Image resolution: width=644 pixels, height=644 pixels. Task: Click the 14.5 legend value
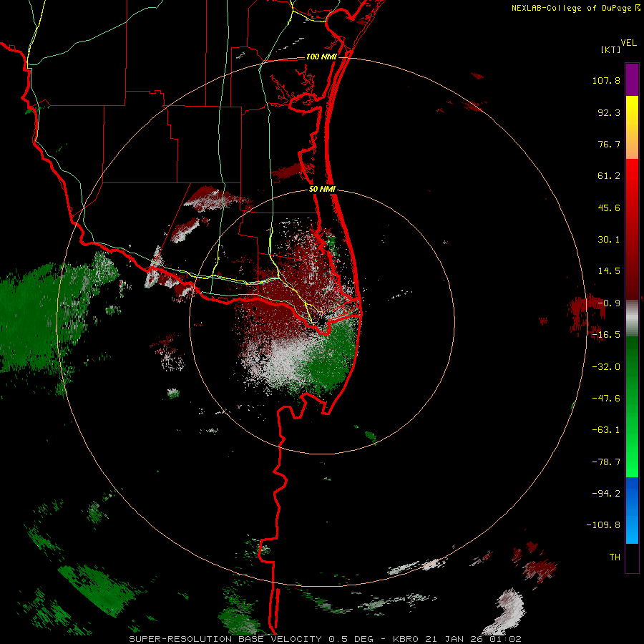click(609, 271)
